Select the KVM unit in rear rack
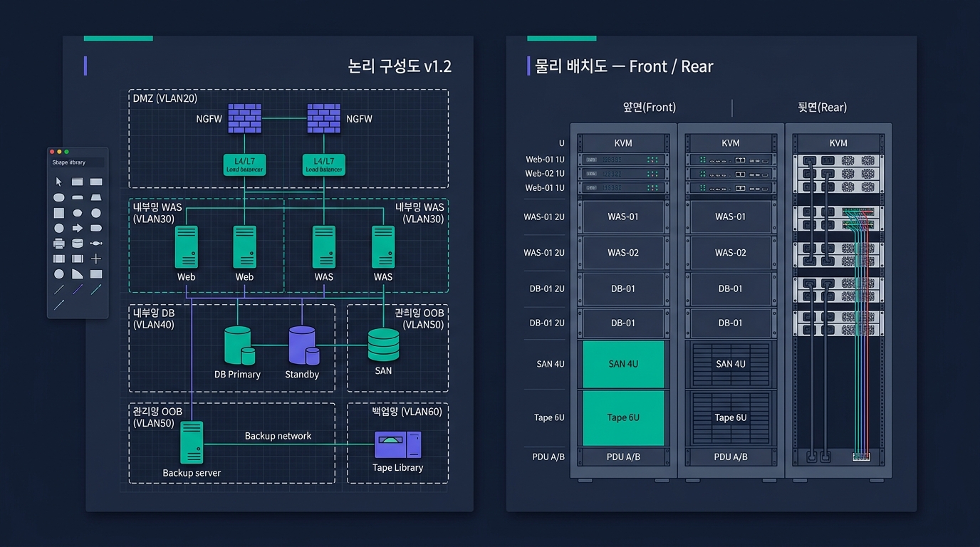 [838, 143]
